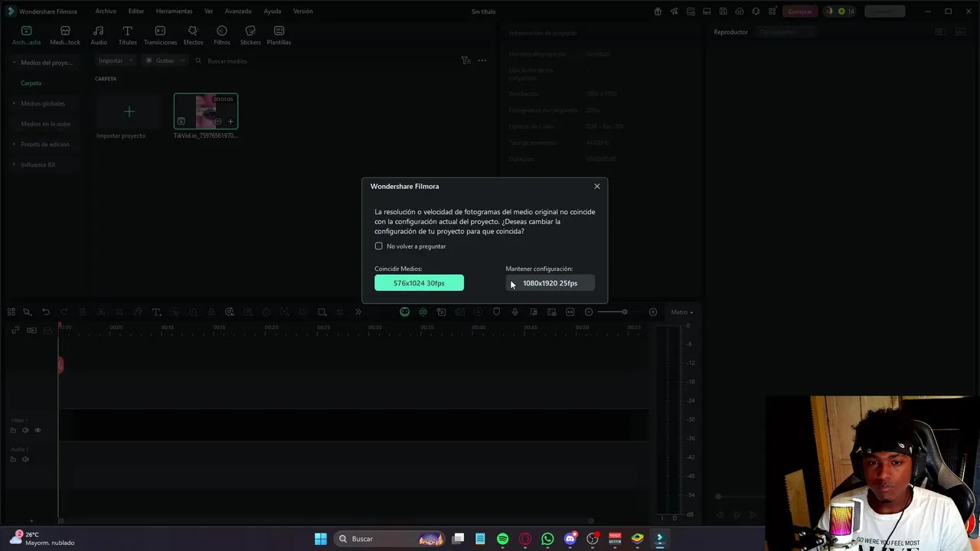Open Opera browser from the taskbar
The width and height of the screenshot is (980, 551).
[x=525, y=539]
